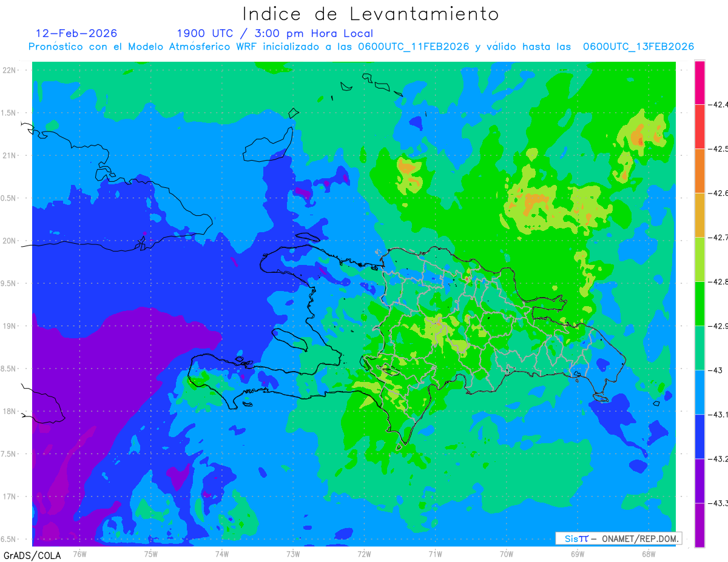
Task: Click the orange swatch between -42.5 and -42.6
Action: pyautogui.click(x=699, y=171)
